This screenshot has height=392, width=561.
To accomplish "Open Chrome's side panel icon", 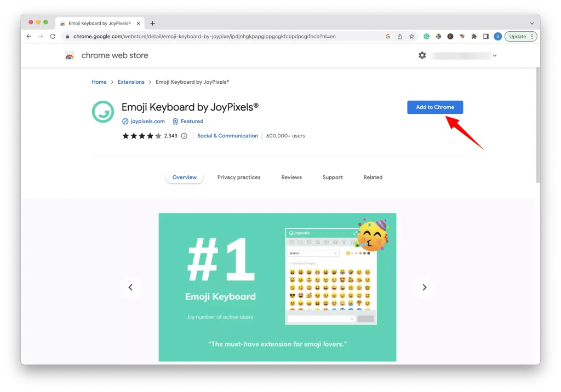I will [x=486, y=36].
